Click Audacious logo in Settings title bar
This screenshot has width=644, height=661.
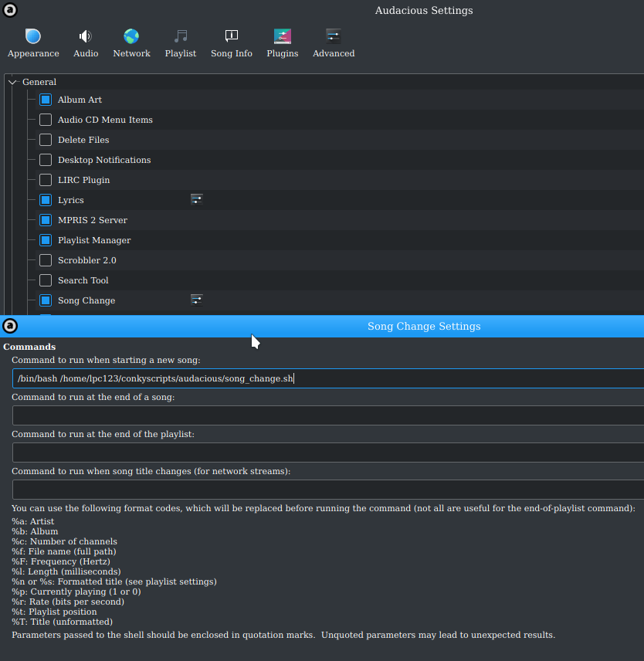tap(10, 10)
